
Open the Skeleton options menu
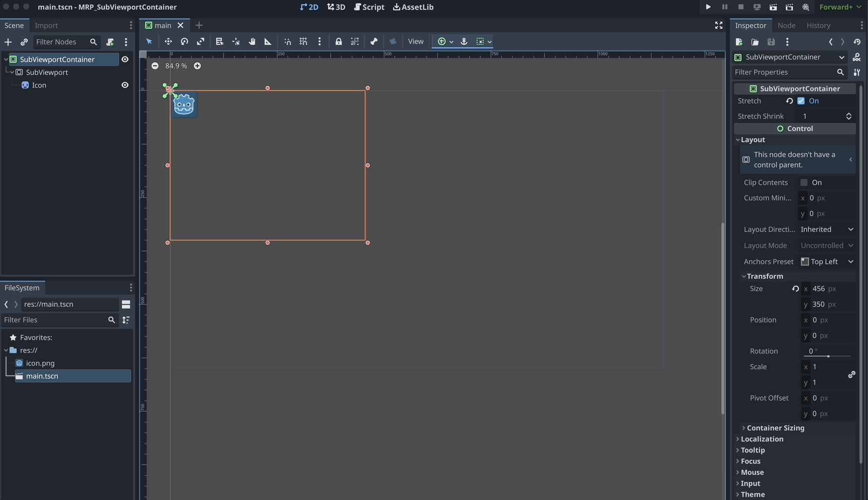point(373,42)
